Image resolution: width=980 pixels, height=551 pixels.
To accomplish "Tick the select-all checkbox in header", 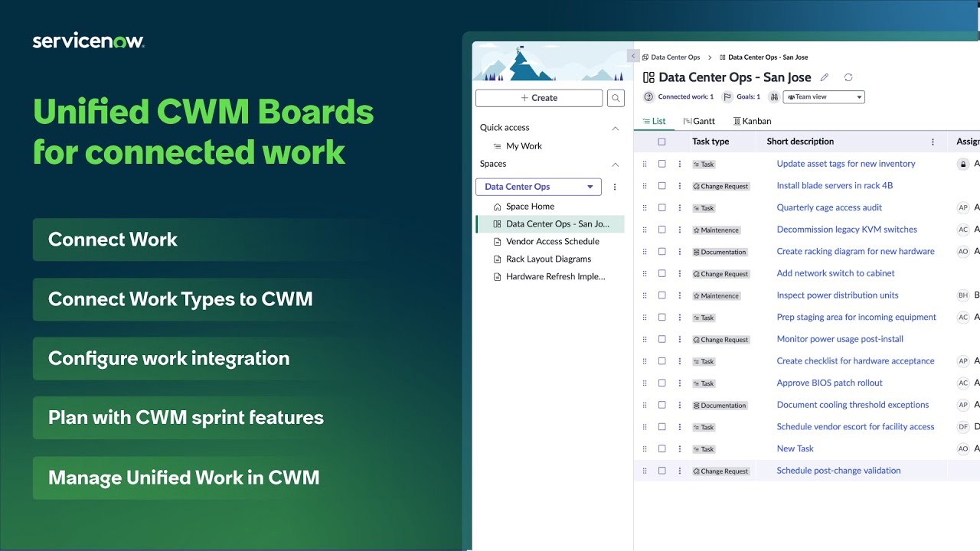I will click(x=661, y=141).
